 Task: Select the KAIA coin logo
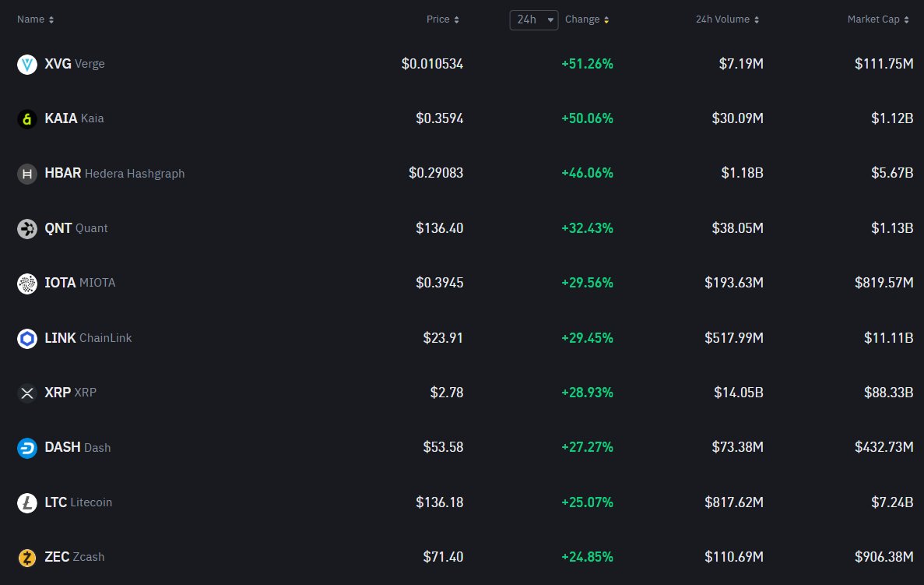point(27,119)
